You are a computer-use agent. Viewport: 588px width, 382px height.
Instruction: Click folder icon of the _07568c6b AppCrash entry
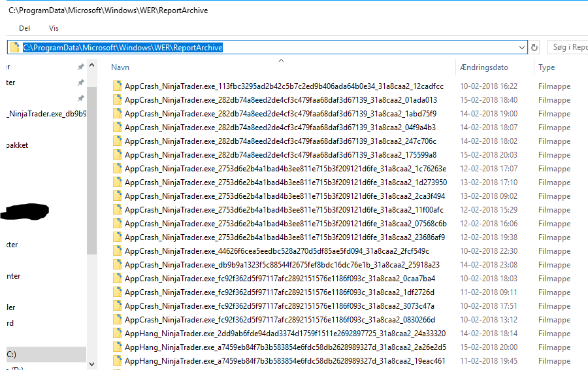point(117,224)
